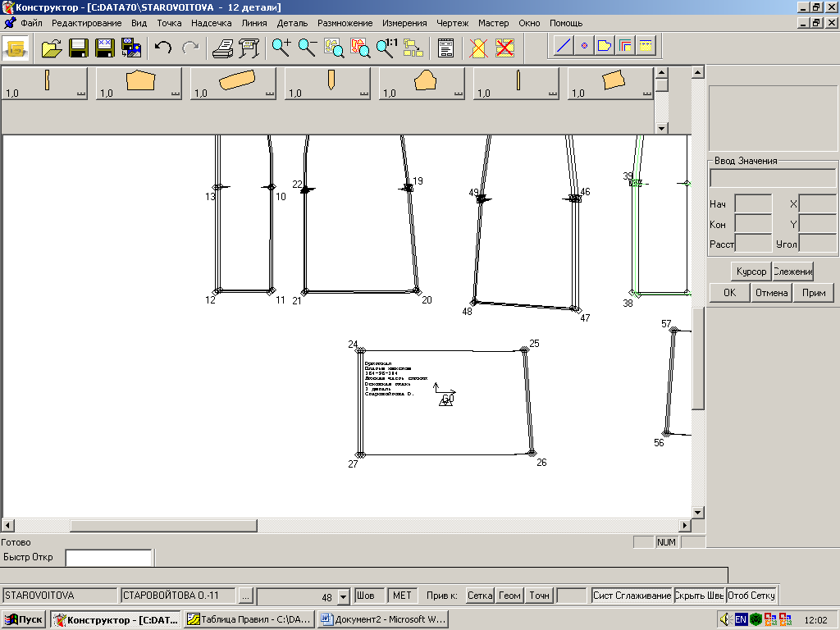The image size is (840, 630).
Task: Open the document text sheet icon
Action: click(445, 48)
